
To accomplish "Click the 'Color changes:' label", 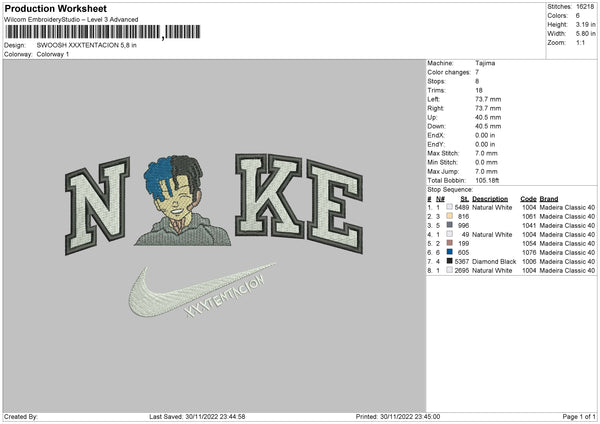I will 449,72.
